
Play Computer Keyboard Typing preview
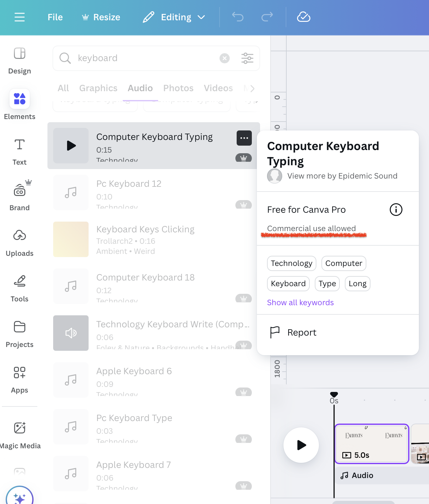[71, 146]
